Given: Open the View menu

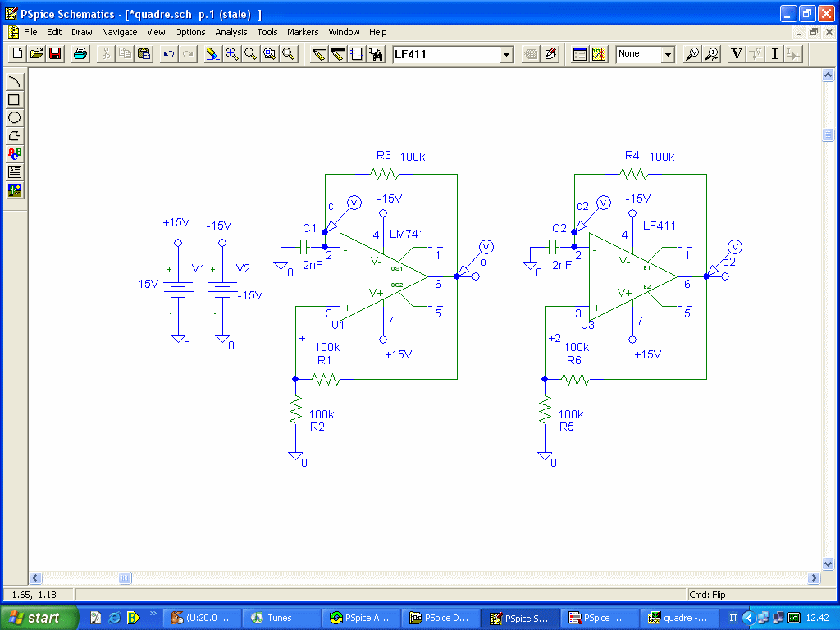Looking at the screenshot, I should [156, 32].
